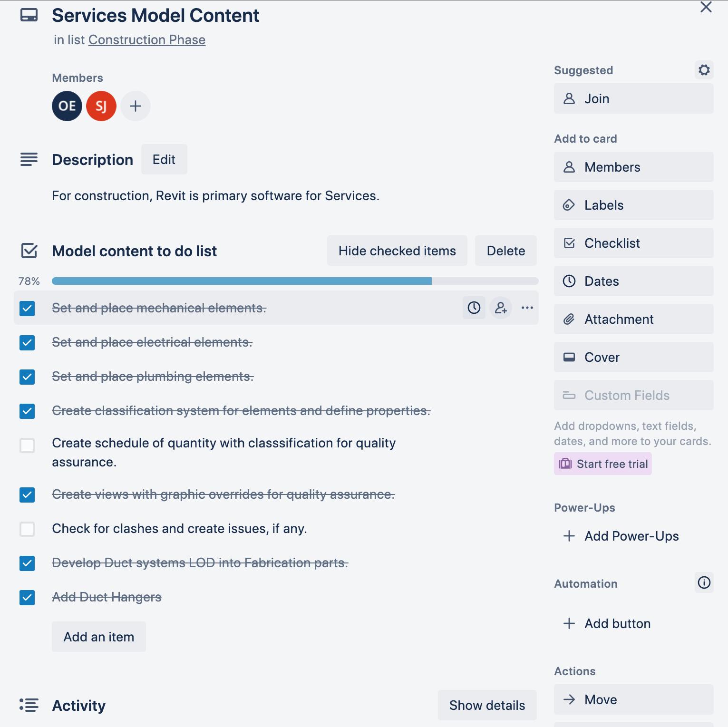
Task: Uncheck the Add Duct Hangers item
Action: (x=27, y=597)
